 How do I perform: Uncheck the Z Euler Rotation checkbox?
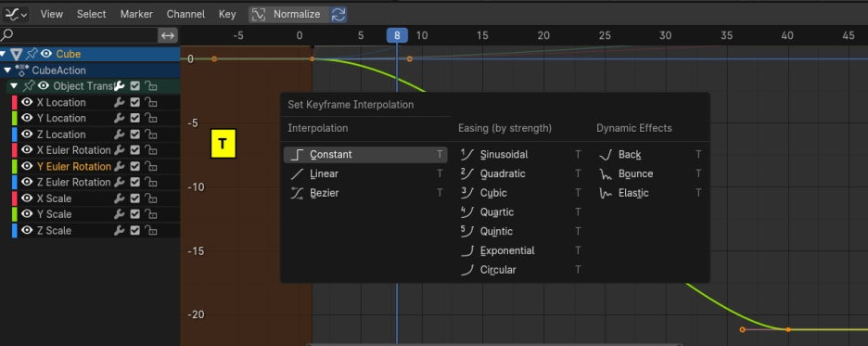134,182
